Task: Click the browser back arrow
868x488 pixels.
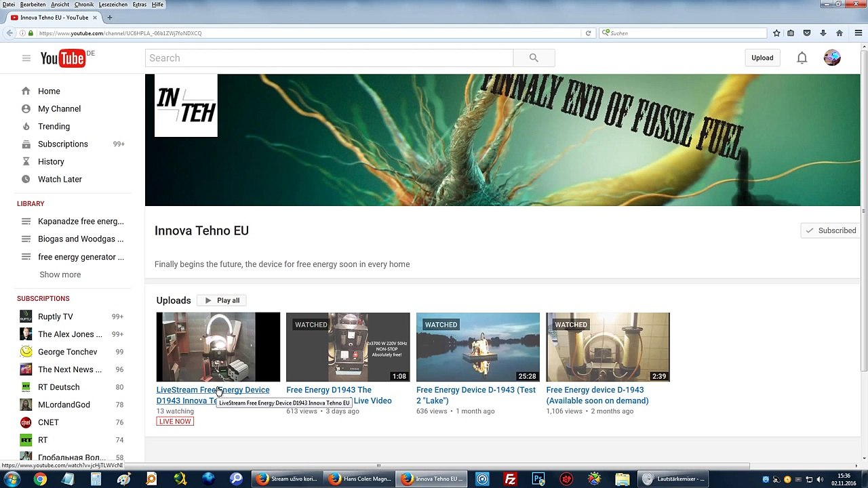Action: point(9,33)
